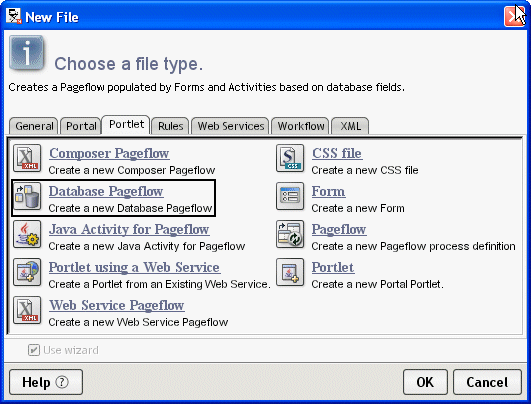Image resolution: width=531 pixels, height=404 pixels.
Task: Click the Web Service Pageflow icon
Action: point(27,310)
